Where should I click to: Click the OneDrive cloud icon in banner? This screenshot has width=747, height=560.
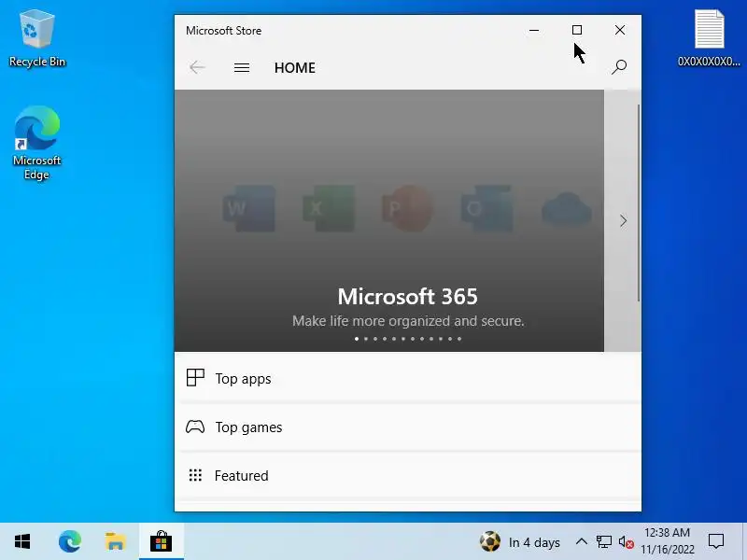tap(567, 208)
